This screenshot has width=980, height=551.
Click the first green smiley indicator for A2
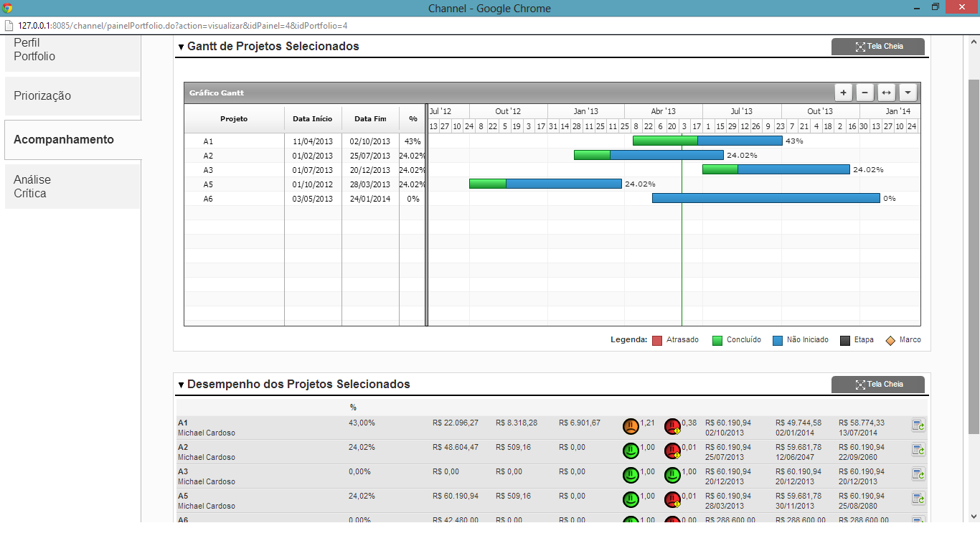[631, 451]
